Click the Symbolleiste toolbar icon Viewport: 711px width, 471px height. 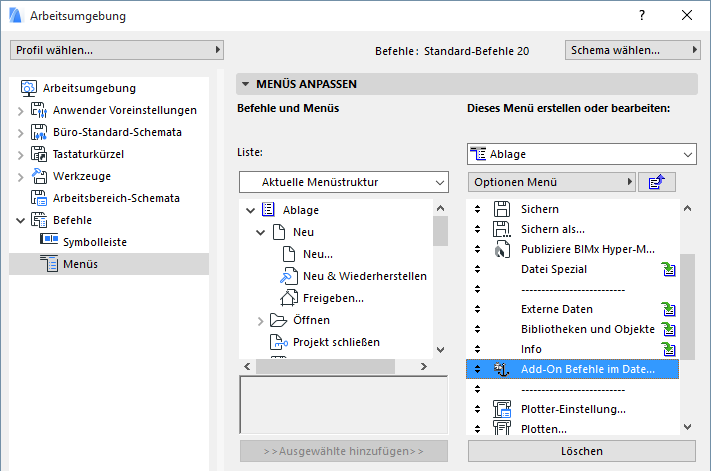(x=49, y=241)
